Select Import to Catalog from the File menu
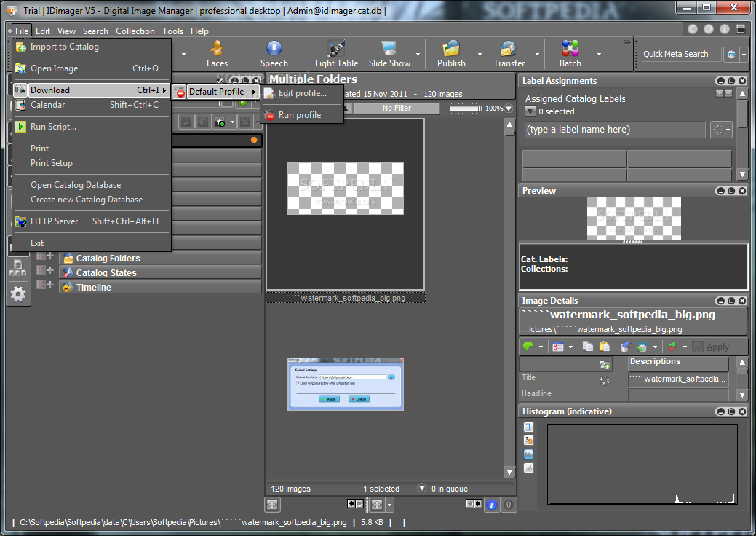This screenshot has height=536, width=756. click(92, 47)
